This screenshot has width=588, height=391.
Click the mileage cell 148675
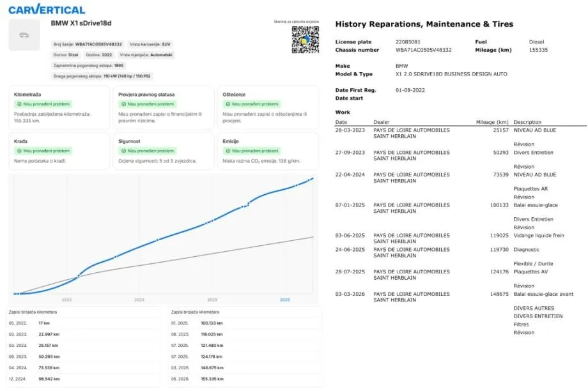click(500, 295)
